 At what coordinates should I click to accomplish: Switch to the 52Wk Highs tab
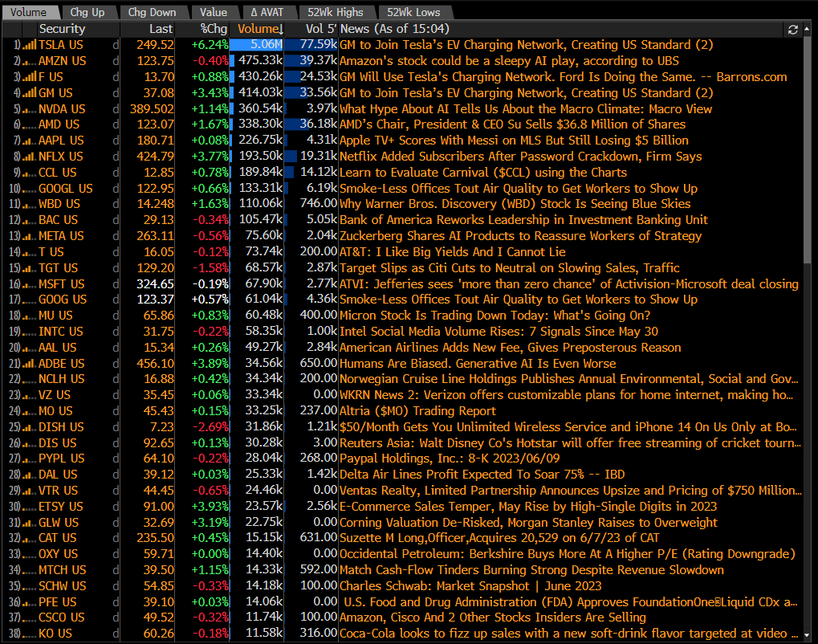(335, 12)
